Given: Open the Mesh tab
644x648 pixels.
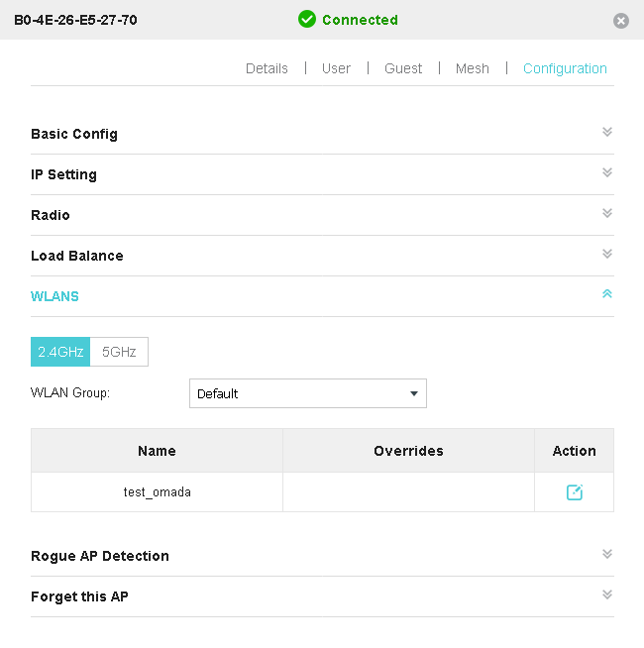Looking at the screenshot, I should point(473,68).
